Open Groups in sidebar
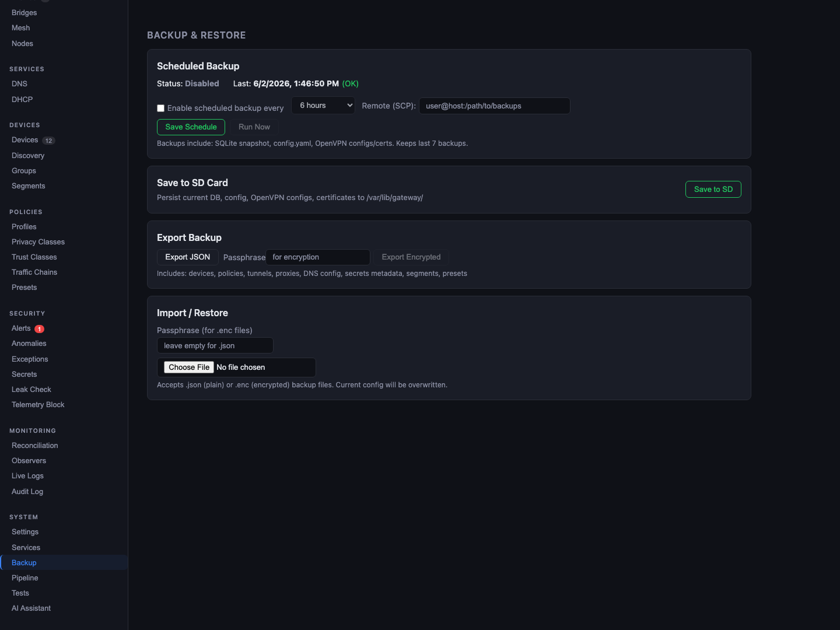The image size is (840, 630). pos(24,171)
